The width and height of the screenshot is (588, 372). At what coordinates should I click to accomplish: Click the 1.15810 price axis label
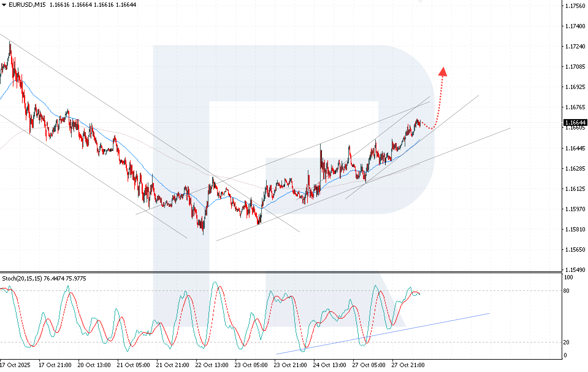[x=575, y=229]
